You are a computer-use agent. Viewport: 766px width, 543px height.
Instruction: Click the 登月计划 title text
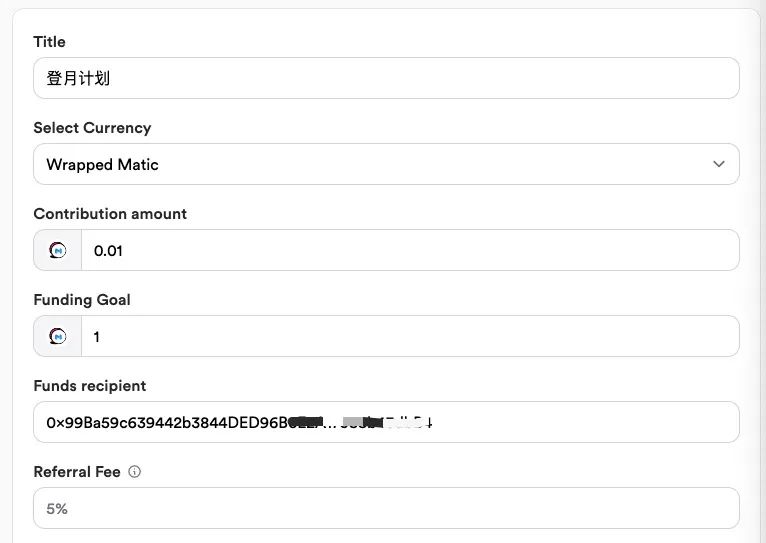coord(78,78)
